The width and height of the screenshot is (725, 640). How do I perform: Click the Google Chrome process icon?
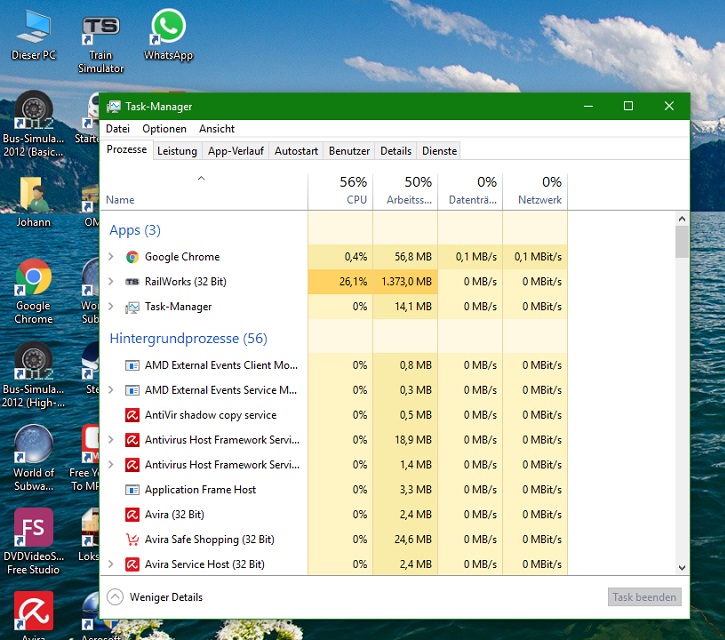coord(132,257)
